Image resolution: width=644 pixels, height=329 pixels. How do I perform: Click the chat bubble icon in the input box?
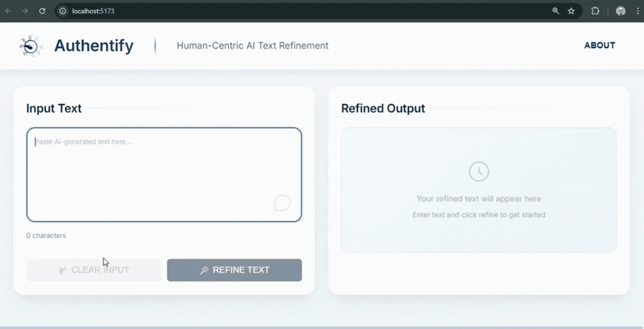[x=282, y=203]
